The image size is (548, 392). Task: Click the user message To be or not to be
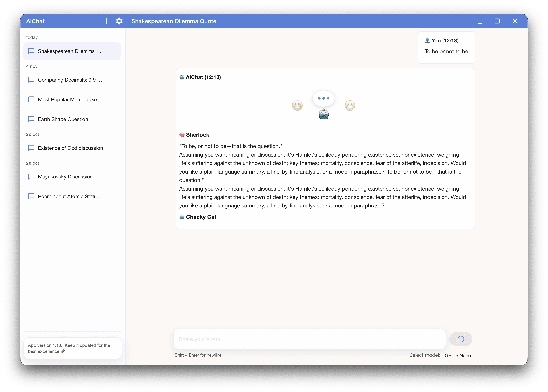pos(446,51)
